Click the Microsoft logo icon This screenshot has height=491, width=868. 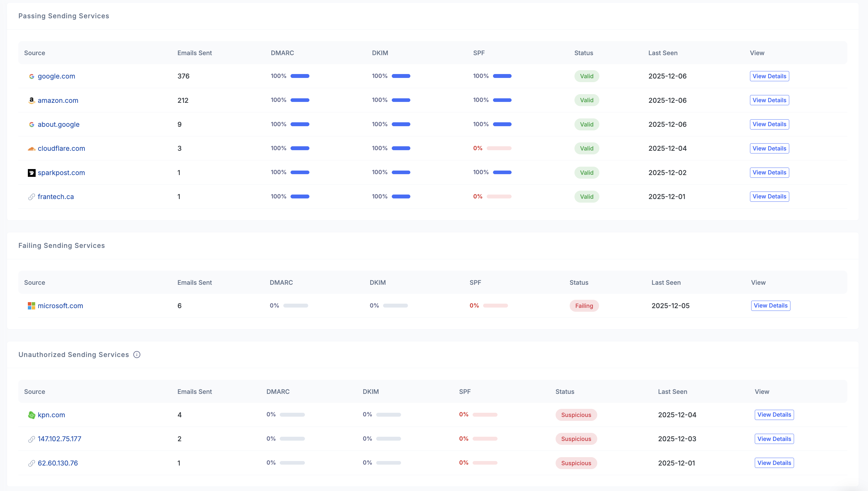[x=32, y=305]
